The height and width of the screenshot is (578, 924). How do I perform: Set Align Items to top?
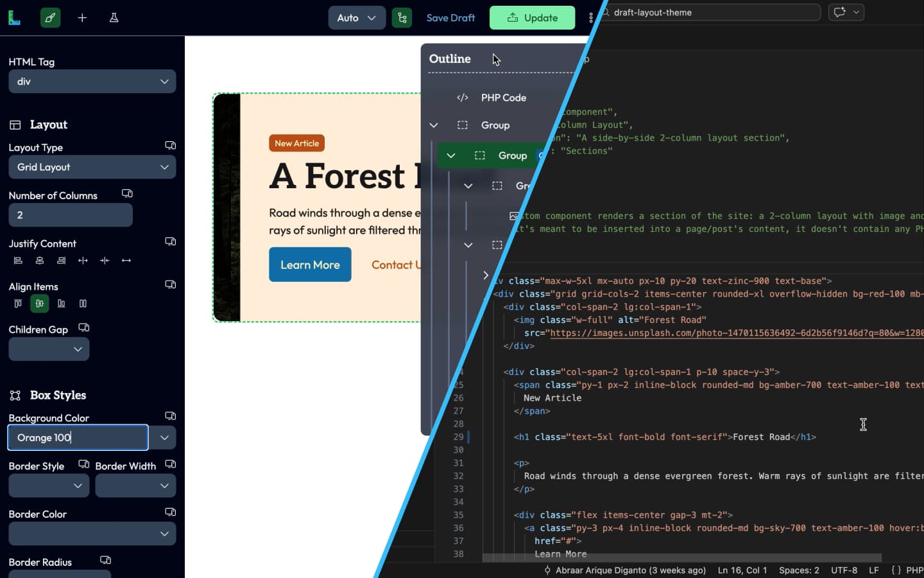point(18,304)
